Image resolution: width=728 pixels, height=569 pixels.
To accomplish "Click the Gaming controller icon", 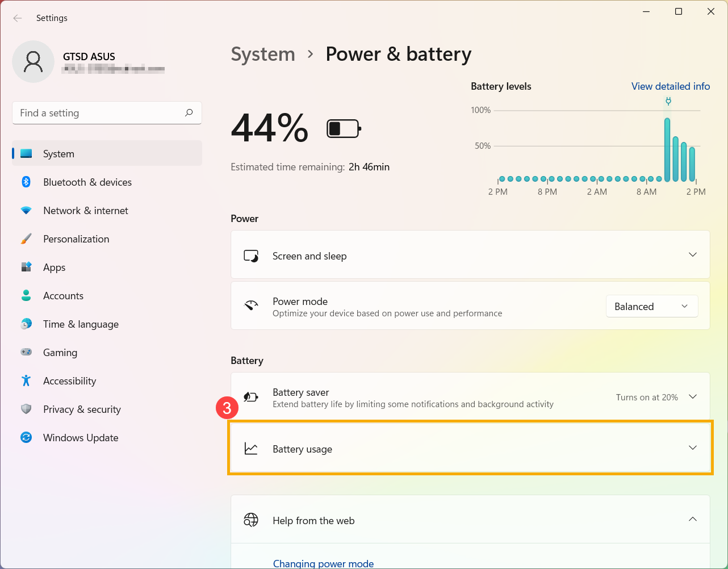I will pos(26,352).
